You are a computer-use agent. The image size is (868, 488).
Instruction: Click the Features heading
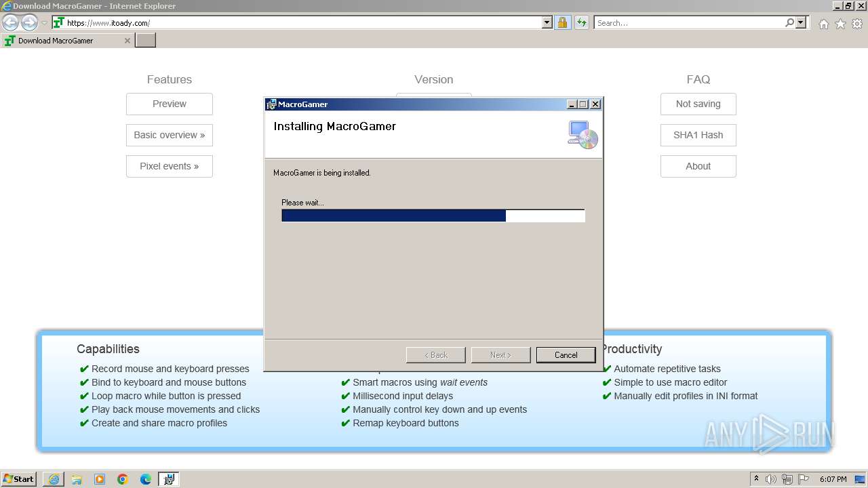tap(170, 79)
